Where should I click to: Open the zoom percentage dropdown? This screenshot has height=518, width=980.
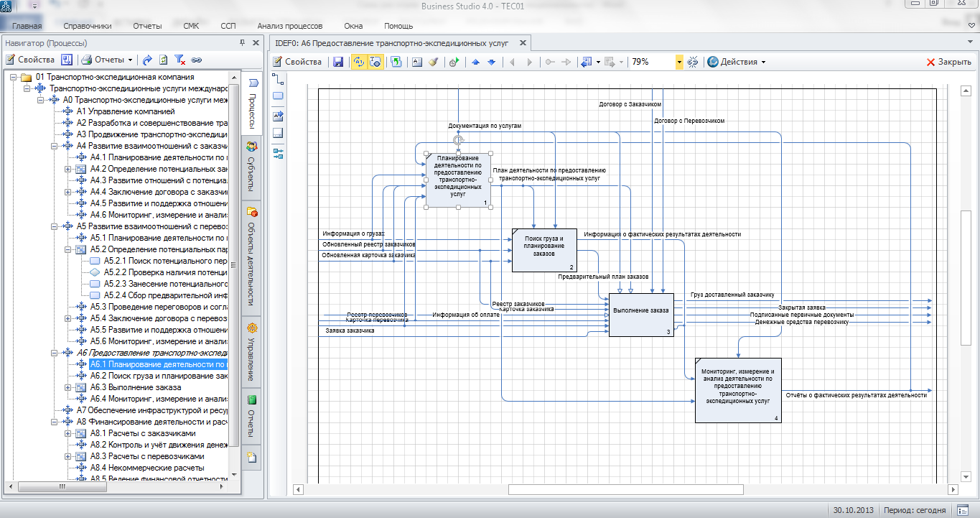(x=679, y=62)
